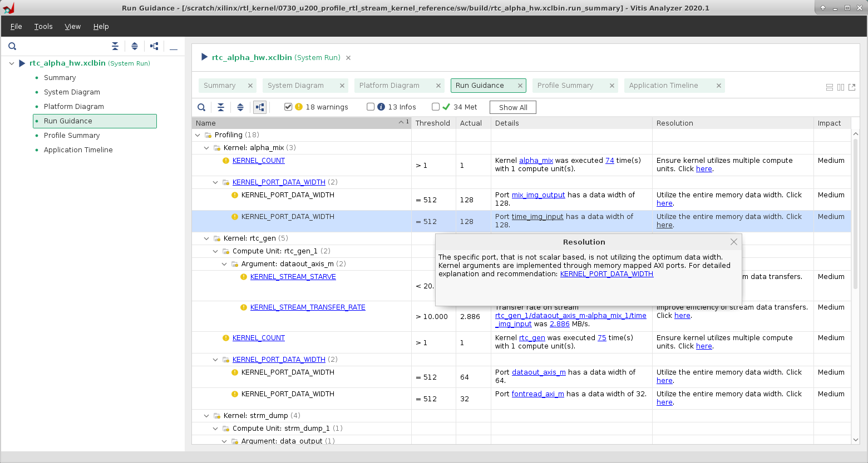
Task: Click the search icon in left sidebar
Action: tap(12, 47)
